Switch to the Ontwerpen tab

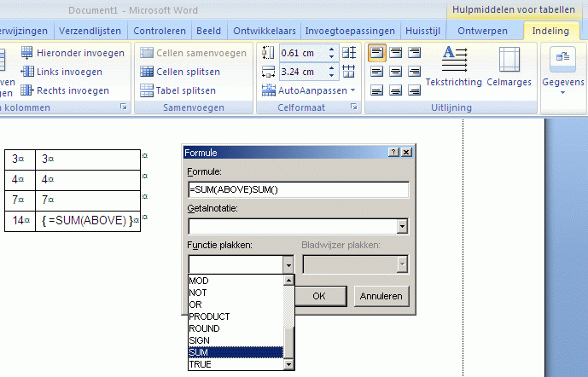tap(483, 31)
